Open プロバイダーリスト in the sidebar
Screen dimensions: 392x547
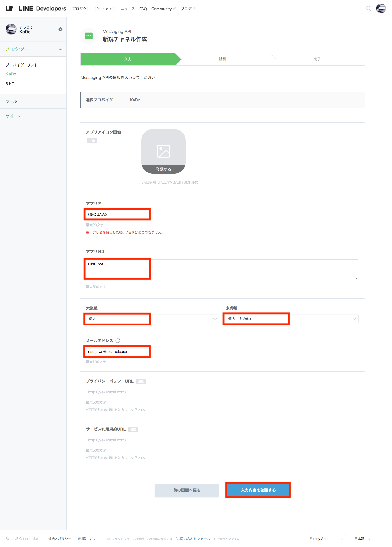[x=22, y=65]
